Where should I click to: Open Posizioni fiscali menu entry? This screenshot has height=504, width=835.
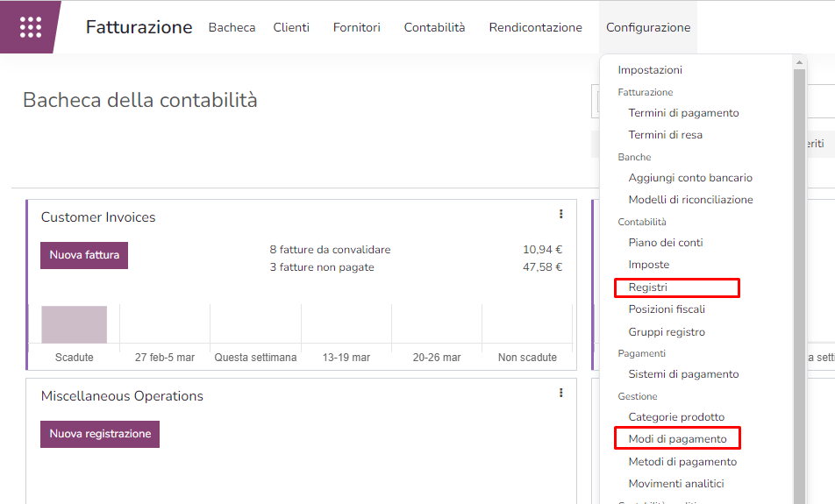pyautogui.click(x=667, y=309)
